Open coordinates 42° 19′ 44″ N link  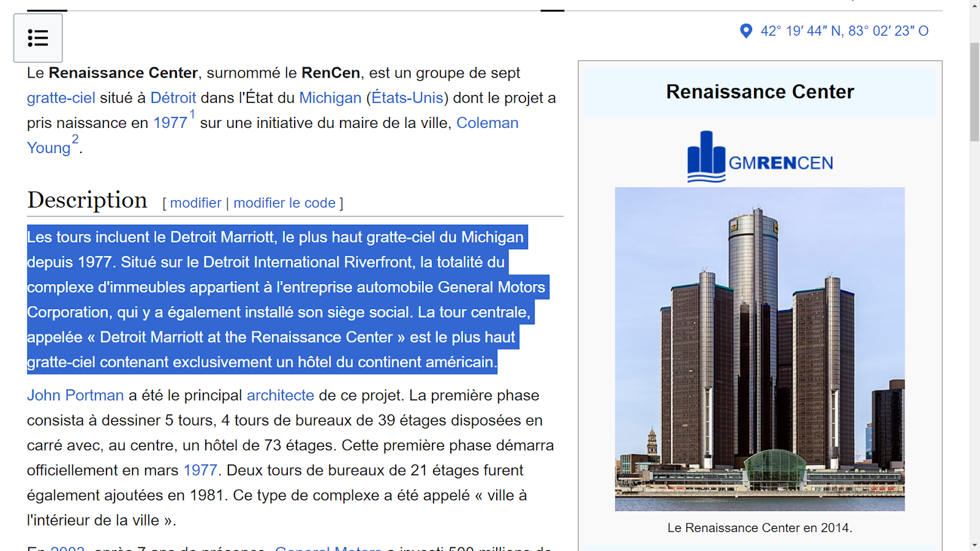tap(845, 31)
